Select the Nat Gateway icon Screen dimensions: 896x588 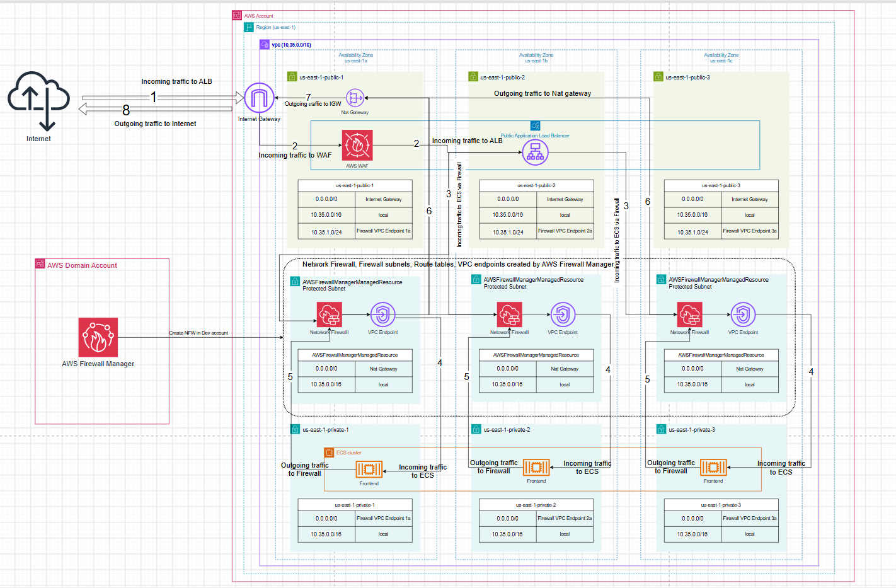click(x=355, y=98)
